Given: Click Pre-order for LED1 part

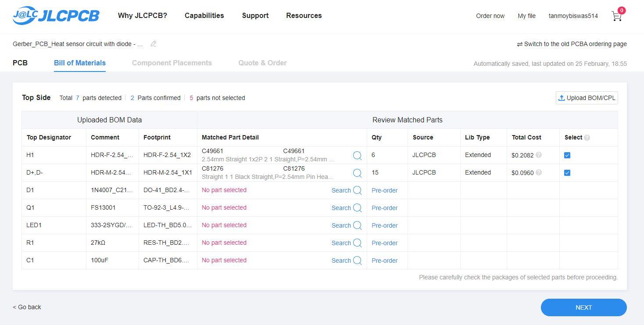Looking at the screenshot, I should [385, 225].
